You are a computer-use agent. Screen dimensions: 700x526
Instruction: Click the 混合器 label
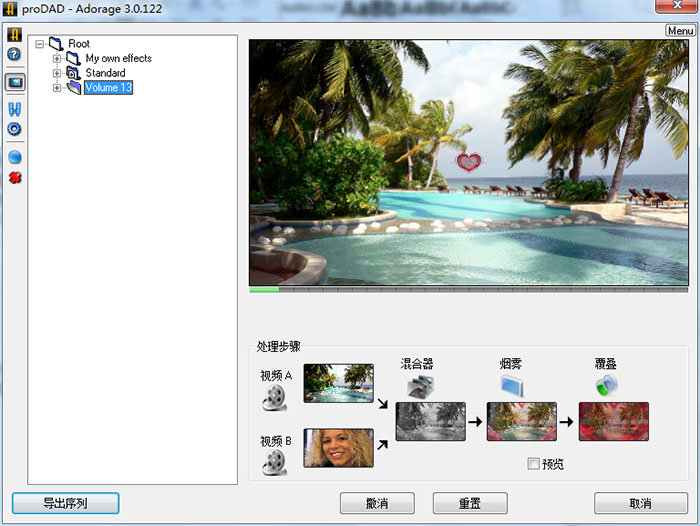(x=417, y=364)
